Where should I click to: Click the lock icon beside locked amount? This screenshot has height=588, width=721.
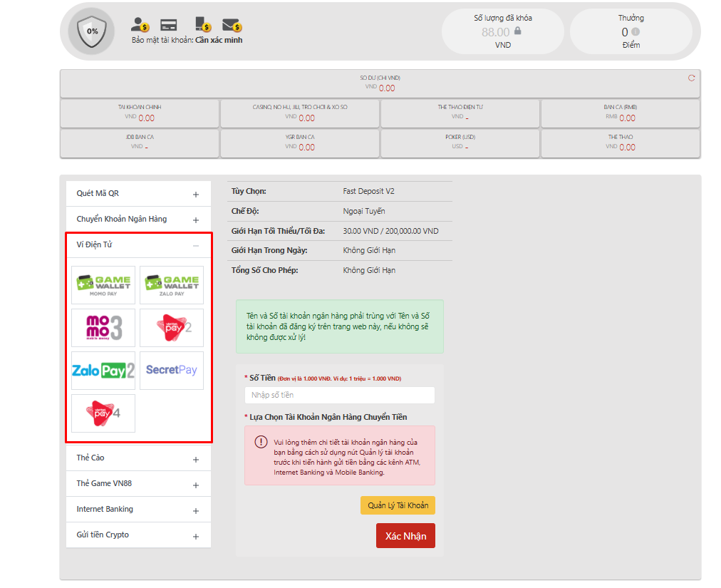tap(518, 31)
